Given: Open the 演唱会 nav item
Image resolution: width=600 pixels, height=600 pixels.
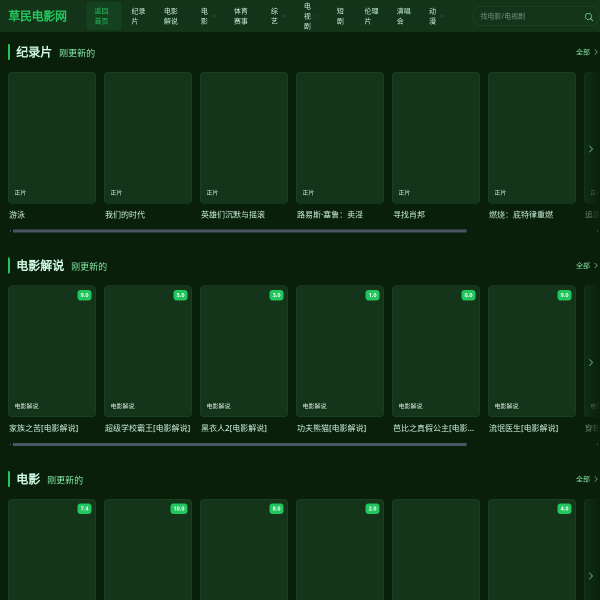Looking at the screenshot, I should pos(403,16).
